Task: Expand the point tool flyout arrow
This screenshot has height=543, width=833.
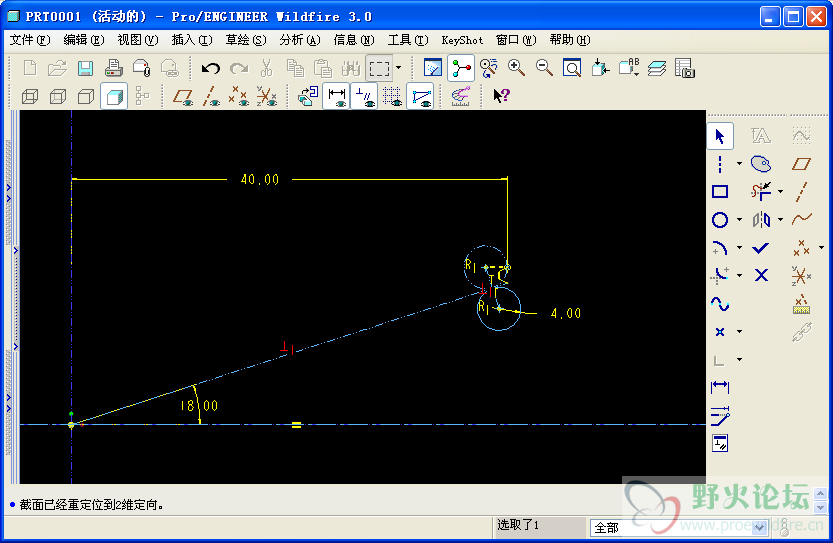Action: click(x=739, y=332)
